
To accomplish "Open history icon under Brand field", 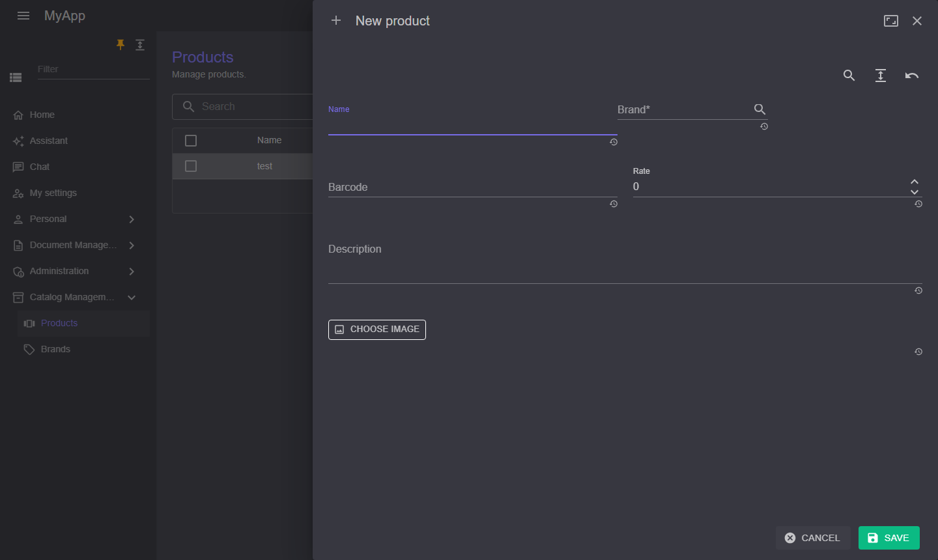I will pyautogui.click(x=764, y=126).
